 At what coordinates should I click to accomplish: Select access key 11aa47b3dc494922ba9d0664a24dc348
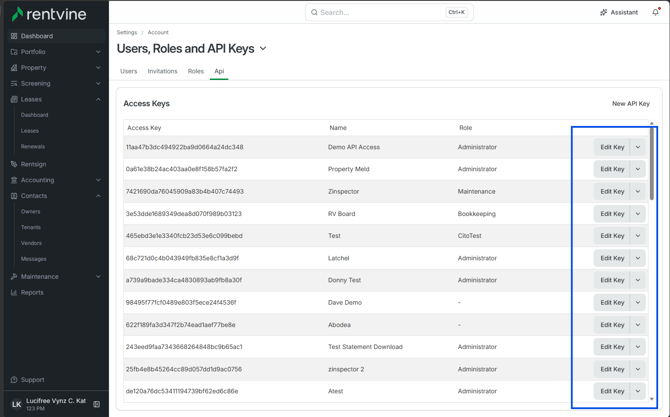click(x=185, y=147)
